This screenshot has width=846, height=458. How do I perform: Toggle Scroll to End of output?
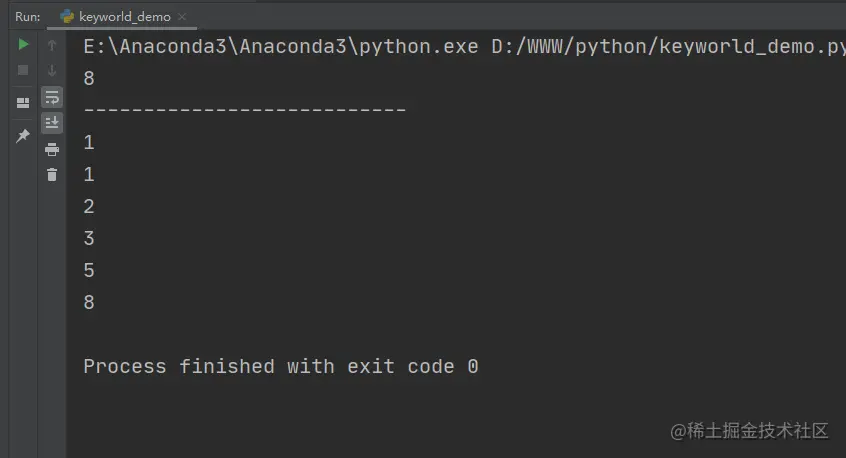pos(52,123)
